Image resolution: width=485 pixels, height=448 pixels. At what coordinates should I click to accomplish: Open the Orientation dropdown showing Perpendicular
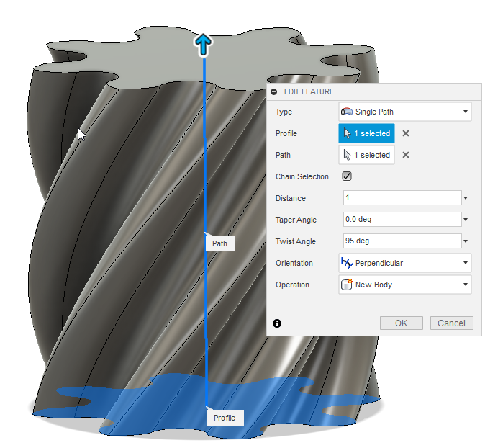click(405, 263)
